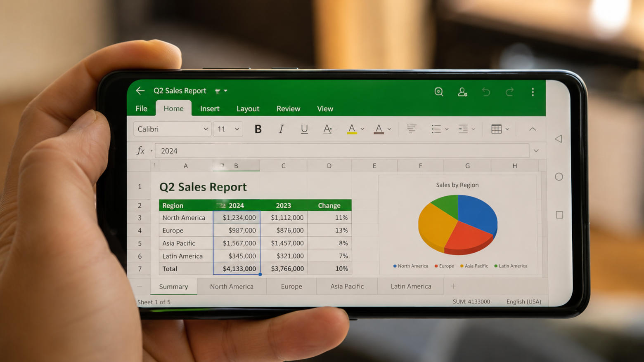The image size is (644, 362).
Task: Tap the Android recent apps square button
Action: pos(559,215)
